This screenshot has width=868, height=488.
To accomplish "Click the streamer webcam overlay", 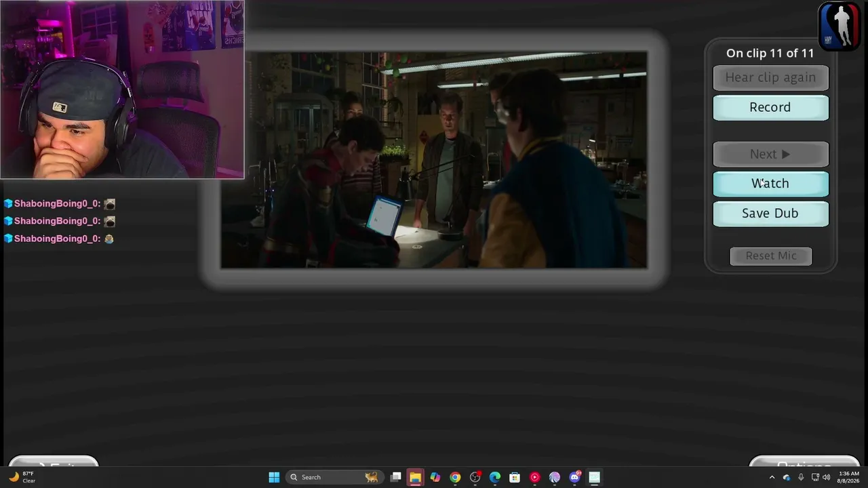I will [122, 89].
